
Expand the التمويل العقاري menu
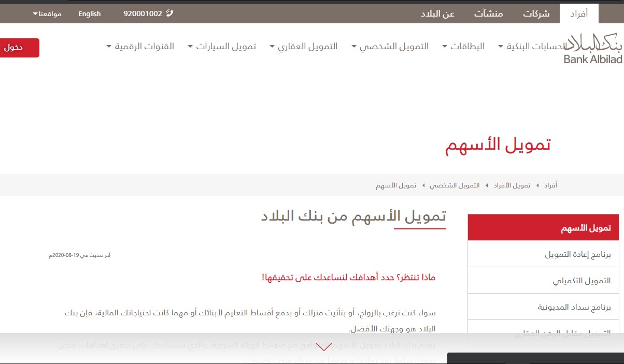304,46
